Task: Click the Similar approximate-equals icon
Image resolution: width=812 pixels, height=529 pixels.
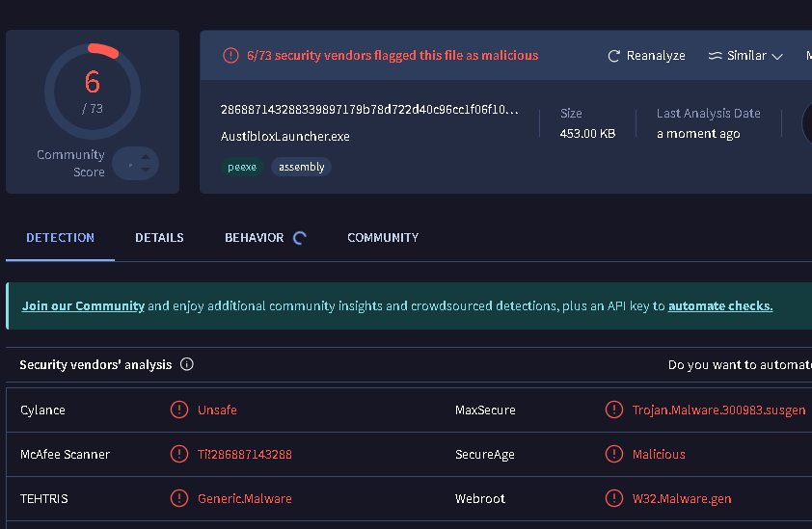Action: (716, 55)
